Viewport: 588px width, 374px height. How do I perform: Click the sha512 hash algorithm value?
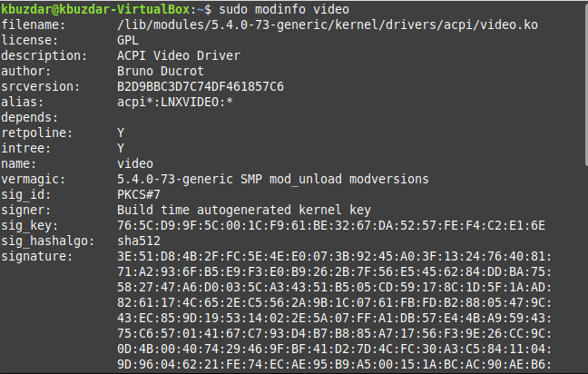pyautogui.click(x=139, y=241)
